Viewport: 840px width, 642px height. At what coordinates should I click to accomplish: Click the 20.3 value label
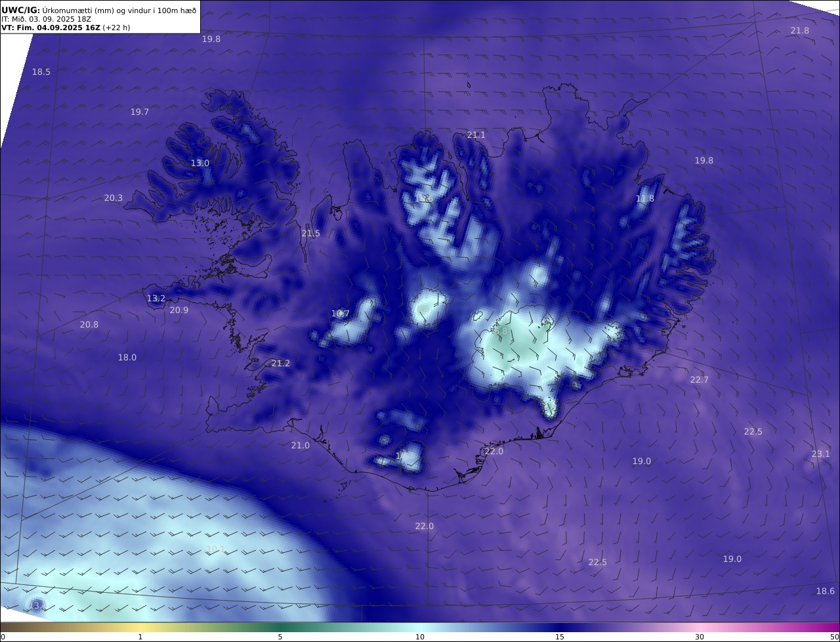[114, 198]
